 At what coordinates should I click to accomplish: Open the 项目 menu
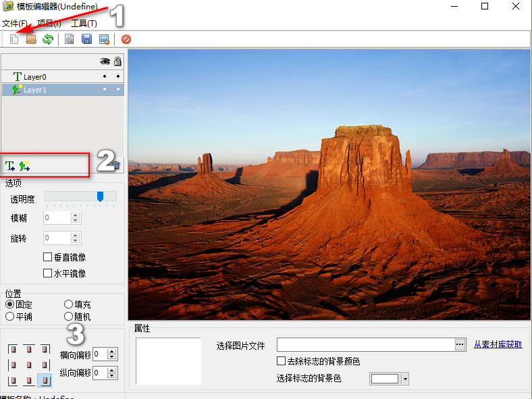point(49,23)
